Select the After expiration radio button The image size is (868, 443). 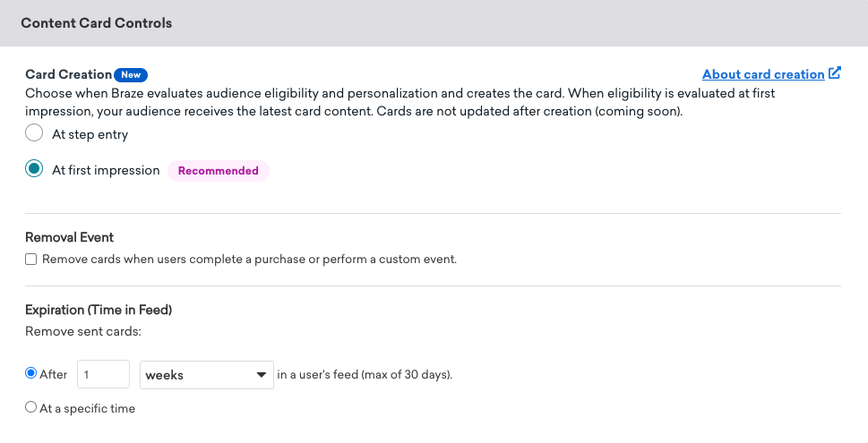(x=31, y=374)
